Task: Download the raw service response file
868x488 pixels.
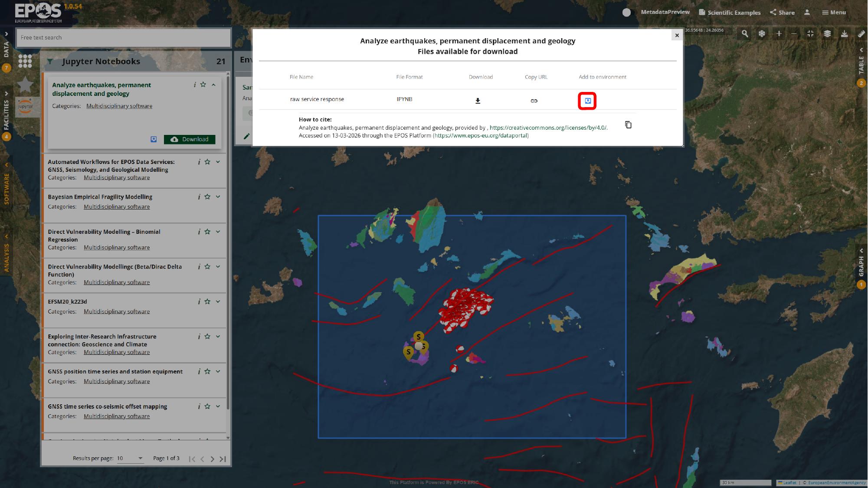Action: (x=478, y=101)
